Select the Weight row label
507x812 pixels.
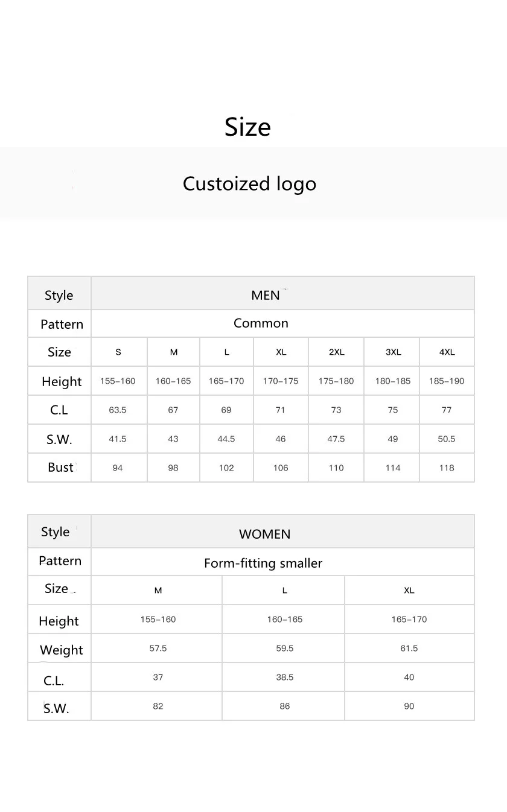pos(61,650)
